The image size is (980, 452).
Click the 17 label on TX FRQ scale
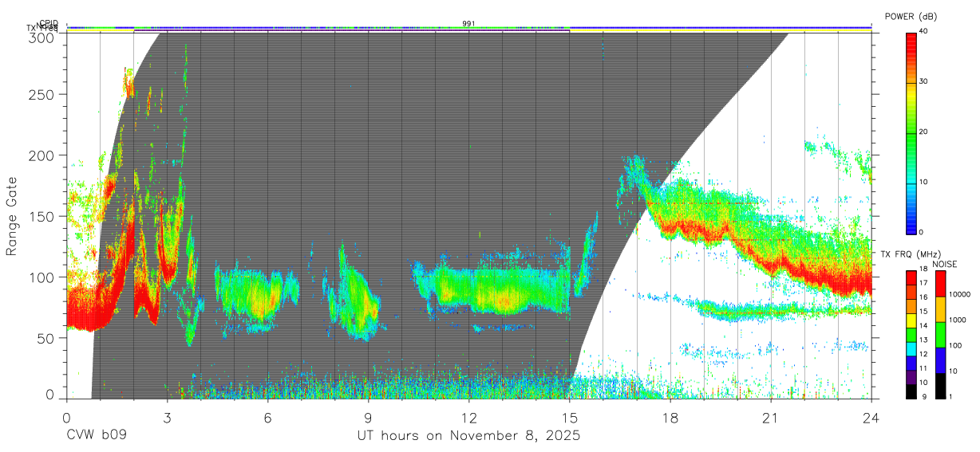pos(923,283)
